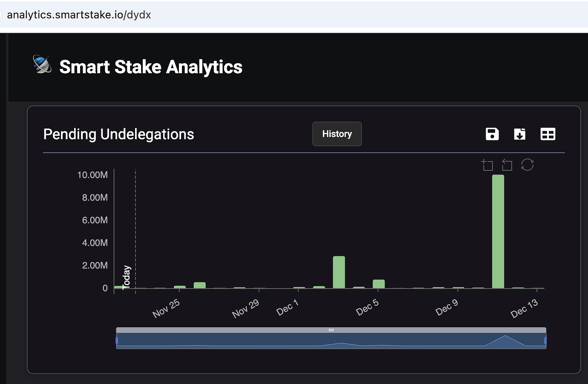Click the bar near 3M before Dec 5
Image resolution: width=588 pixels, height=384 pixels.
(339, 272)
